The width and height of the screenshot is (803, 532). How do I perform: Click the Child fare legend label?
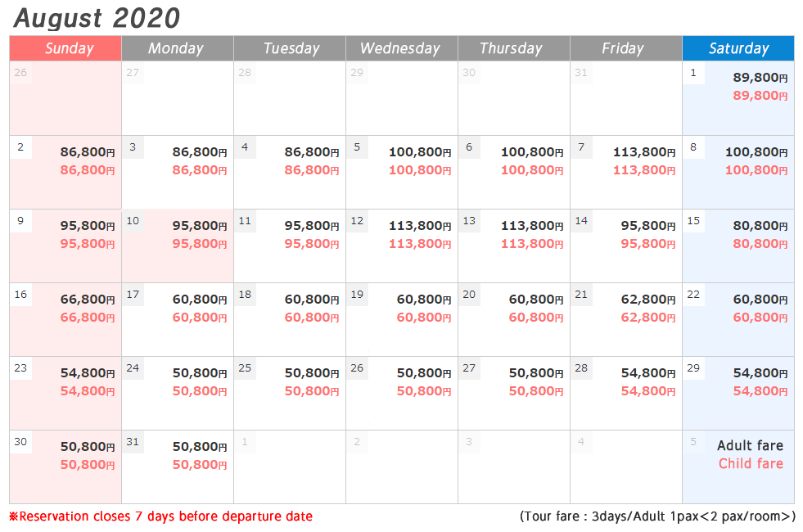[751, 463]
